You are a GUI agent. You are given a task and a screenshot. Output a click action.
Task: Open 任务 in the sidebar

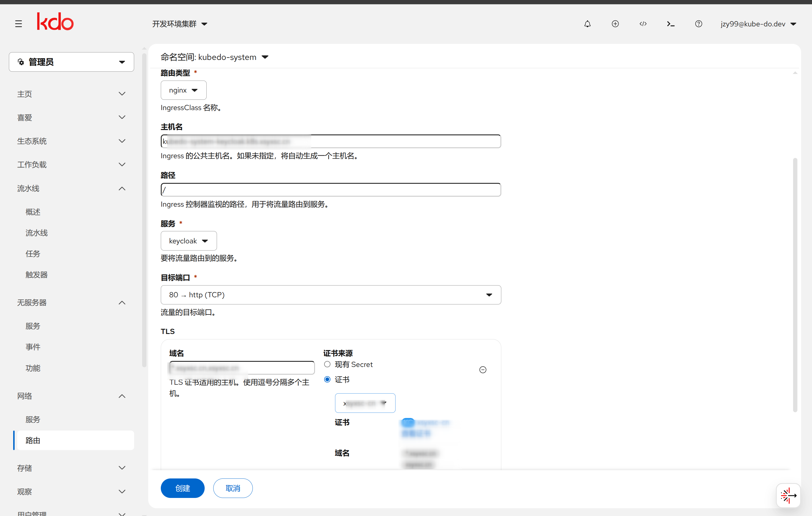pyautogui.click(x=33, y=254)
